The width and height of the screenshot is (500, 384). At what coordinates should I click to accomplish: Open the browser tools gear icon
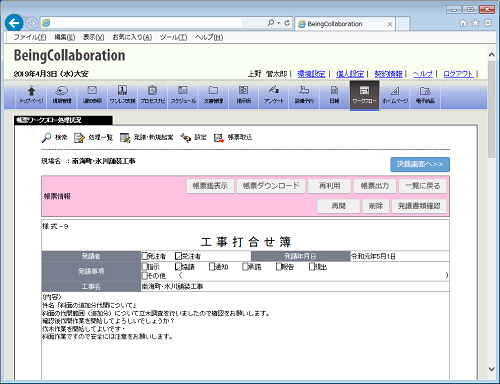488,23
